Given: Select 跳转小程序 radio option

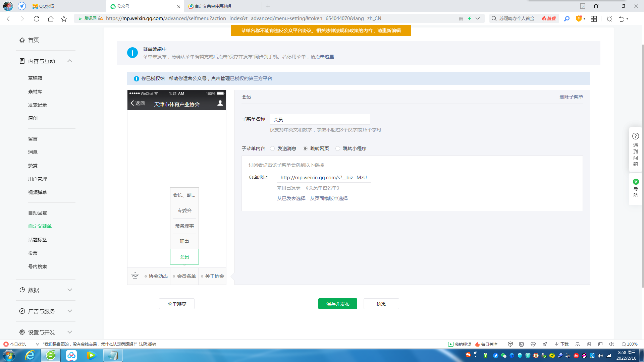Looking at the screenshot, I should click(x=338, y=148).
